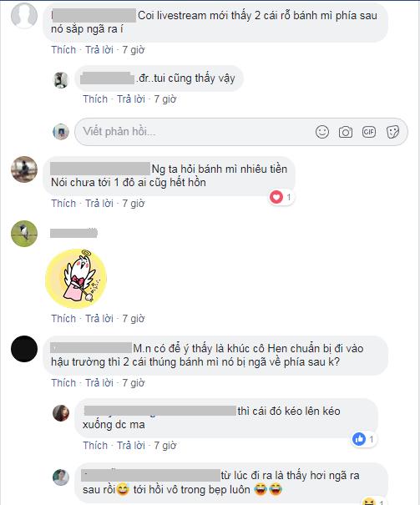
Task: Open the GIF picker in reply box
Action: [369, 132]
